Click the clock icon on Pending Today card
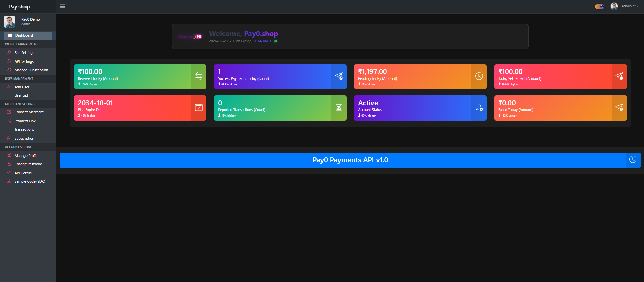The image size is (644, 282). (x=479, y=76)
